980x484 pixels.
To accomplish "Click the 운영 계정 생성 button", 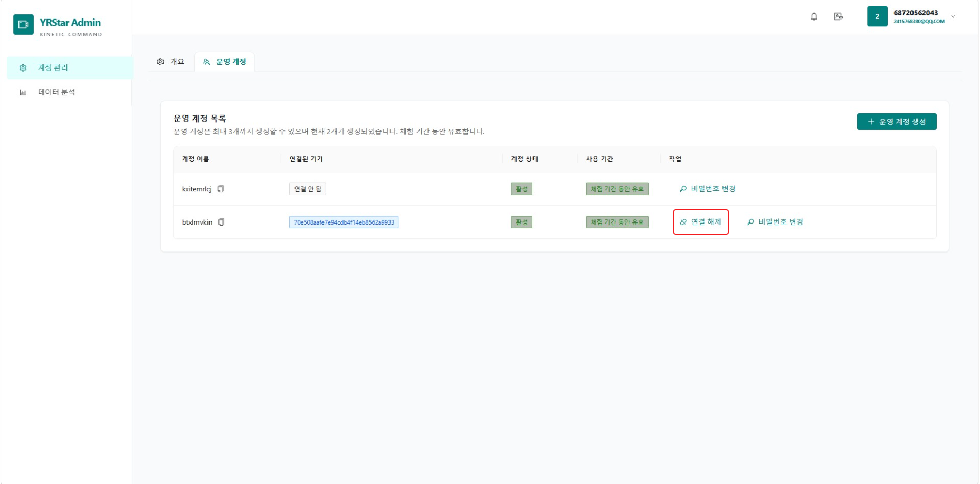I will pyautogui.click(x=897, y=122).
